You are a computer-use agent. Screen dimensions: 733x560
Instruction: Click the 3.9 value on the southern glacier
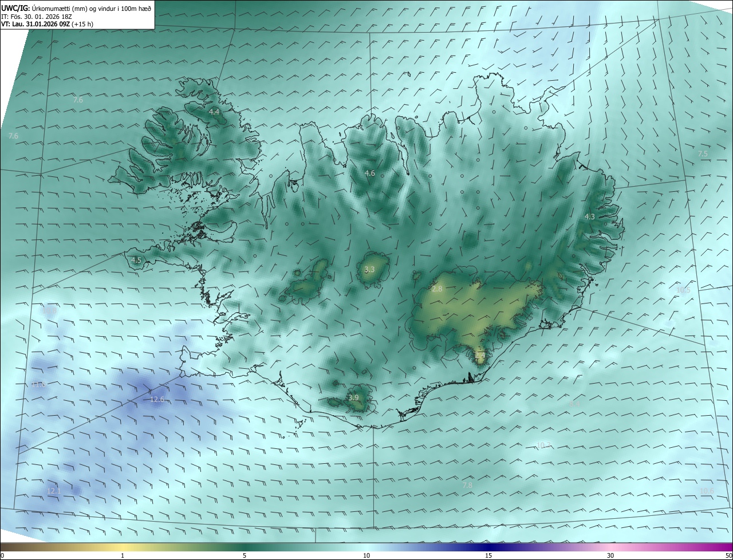coord(353,397)
